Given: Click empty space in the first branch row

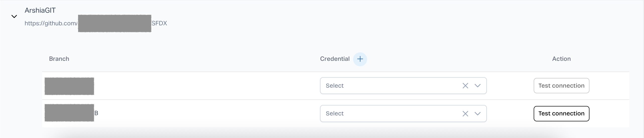Looking at the screenshot, I should point(200,86).
